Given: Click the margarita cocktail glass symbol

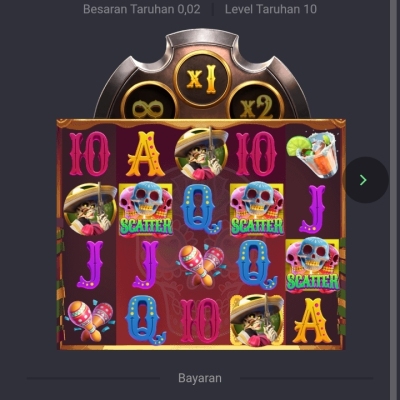Looking at the screenshot, I should 313,154.
